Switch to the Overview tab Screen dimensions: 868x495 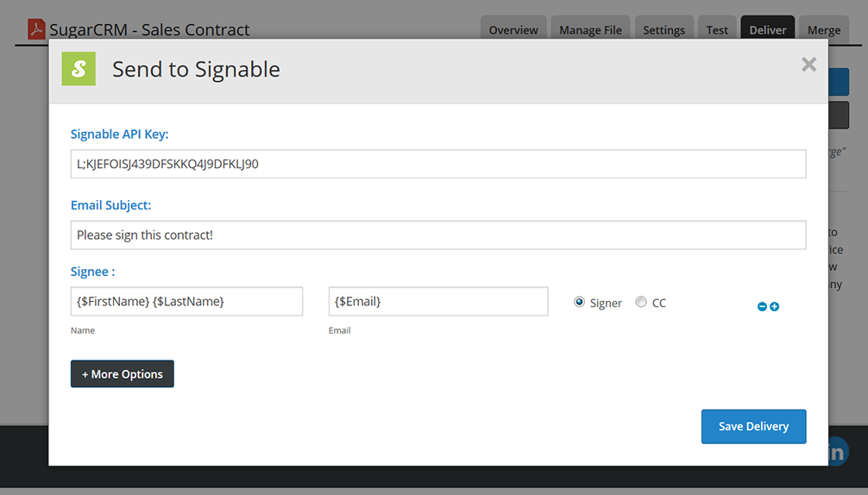click(x=513, y=29)
